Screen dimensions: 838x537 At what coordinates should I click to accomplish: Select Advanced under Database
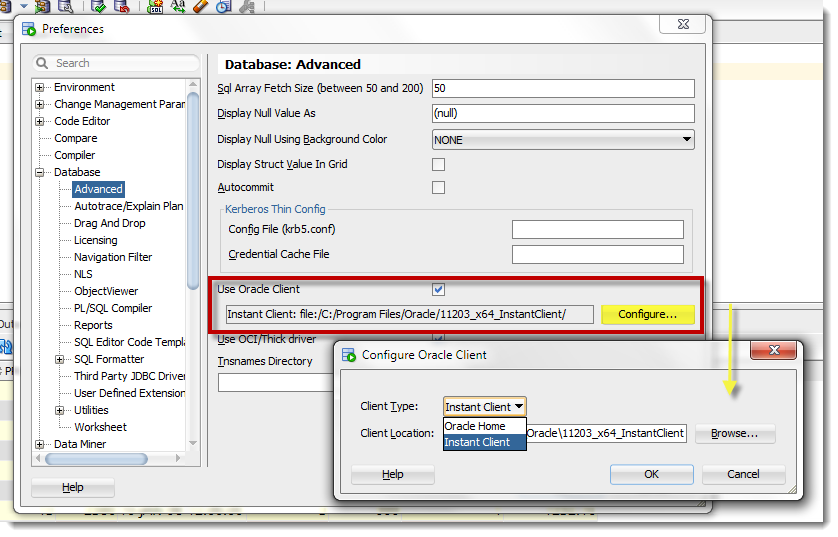tap(98, 189)
